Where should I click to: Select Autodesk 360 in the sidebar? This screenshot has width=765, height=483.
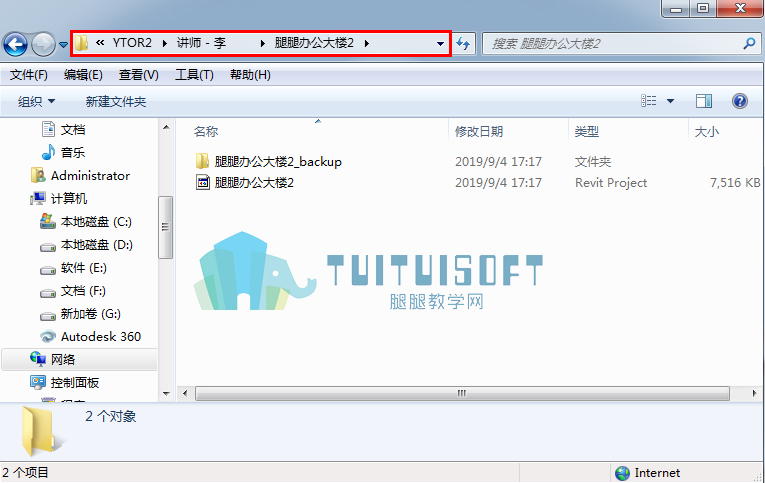tap(101, 337)
